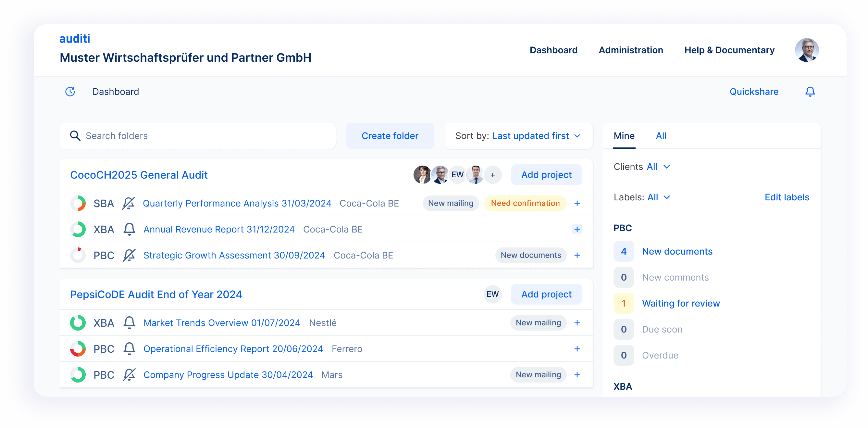The image size is (868, 428).
Task: Open Administration in the top navigation
Action: point(630,50)
